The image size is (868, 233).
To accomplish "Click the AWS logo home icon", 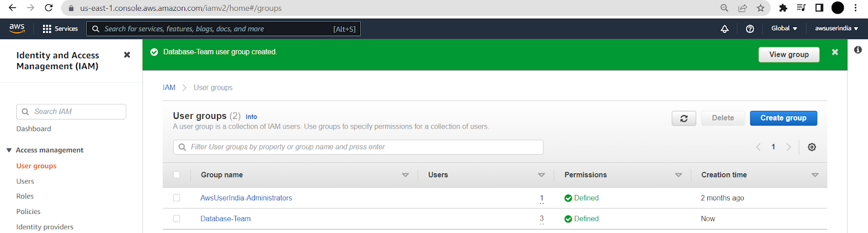I will pyautogui.click(x=17, y=28).
